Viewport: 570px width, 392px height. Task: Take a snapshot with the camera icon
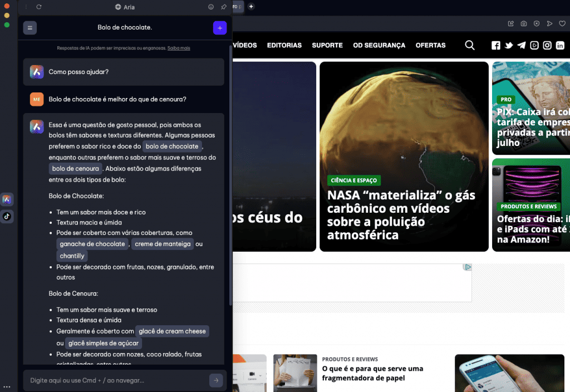click(x=523, y=23)
